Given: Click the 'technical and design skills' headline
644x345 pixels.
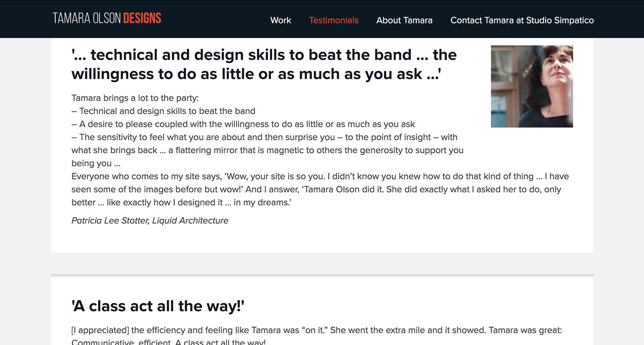Looking at the screenshot, I should tap(264, 64).
